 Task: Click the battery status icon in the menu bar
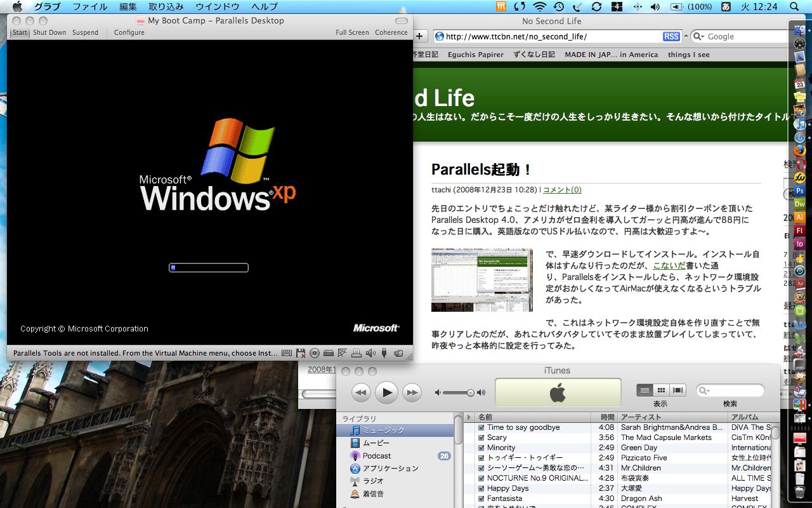[x=677, y=7]
